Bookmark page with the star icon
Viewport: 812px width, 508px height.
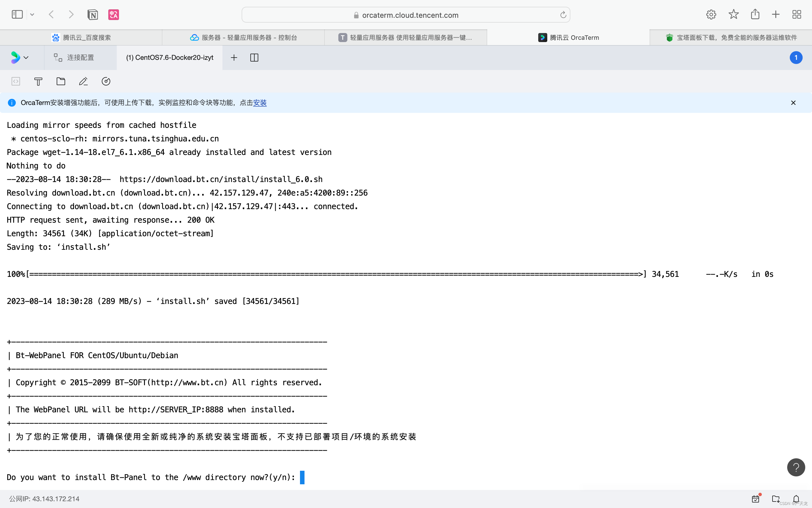734,14
